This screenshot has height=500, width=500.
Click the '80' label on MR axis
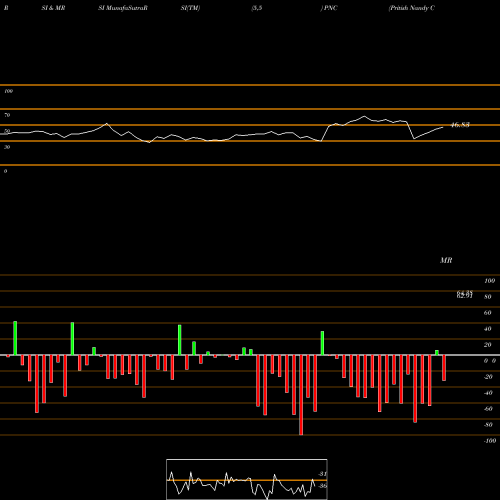(x=488, y=297)
